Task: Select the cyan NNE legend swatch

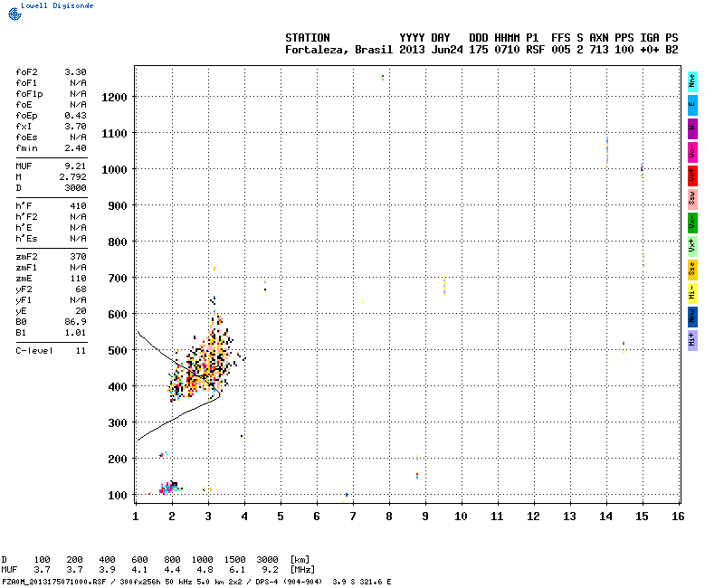Action: tap(692, 82)
